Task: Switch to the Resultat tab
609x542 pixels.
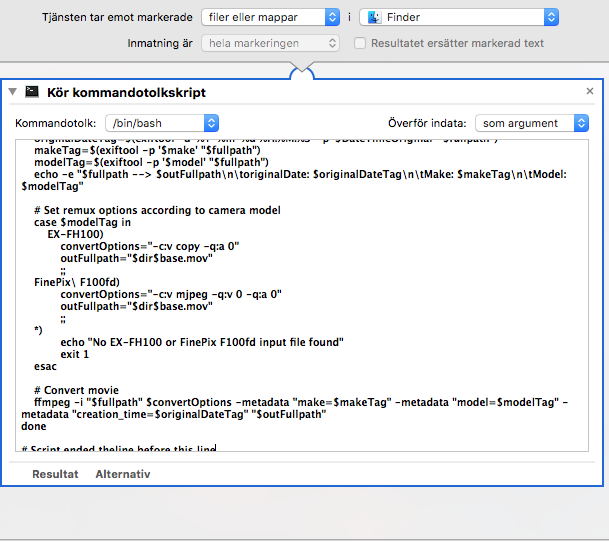Action: tap(55, 474)
